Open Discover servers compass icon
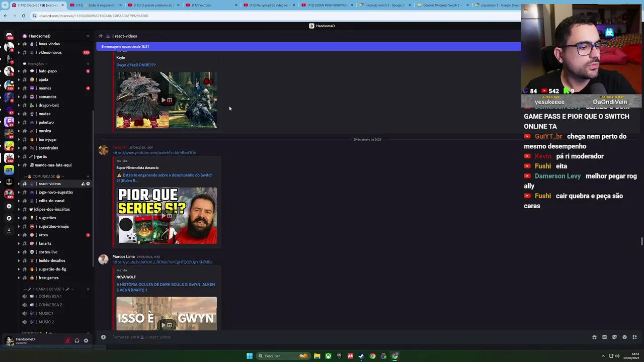644x362 pixels. (x=9, y=218)
